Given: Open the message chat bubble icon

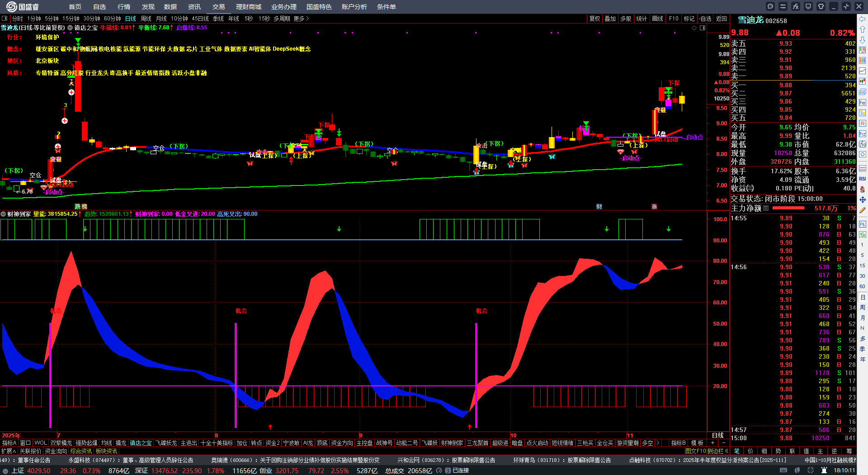Looking at the screenshot, I should coord(770,6).
